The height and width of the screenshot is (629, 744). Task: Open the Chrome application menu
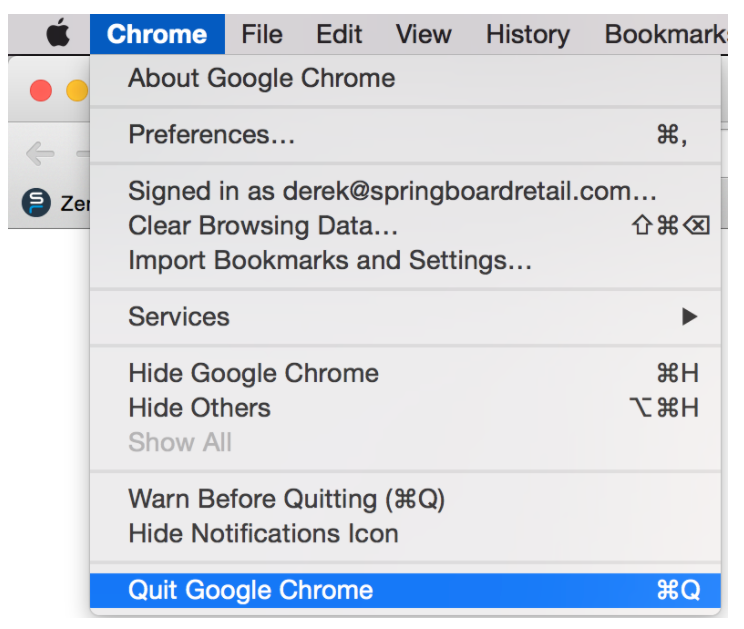tap(157, 35)
